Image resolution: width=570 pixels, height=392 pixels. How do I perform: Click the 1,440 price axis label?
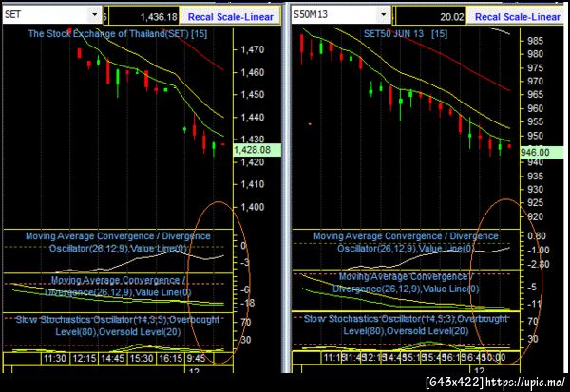tap(253, 118)
